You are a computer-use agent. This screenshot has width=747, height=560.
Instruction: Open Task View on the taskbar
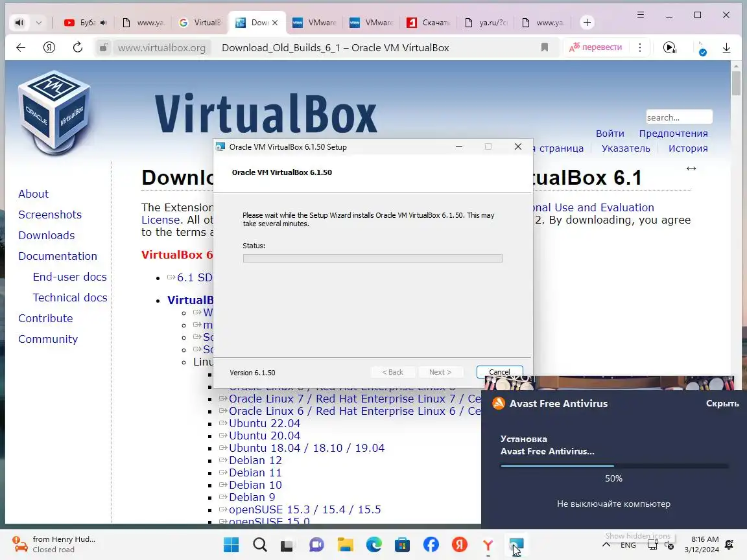287,544
